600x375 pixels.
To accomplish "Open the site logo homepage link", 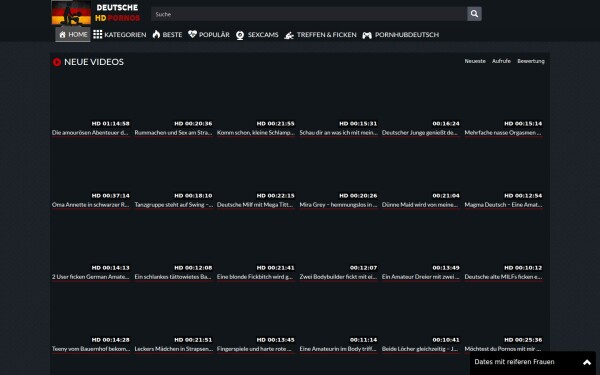I will pos(96,13).
